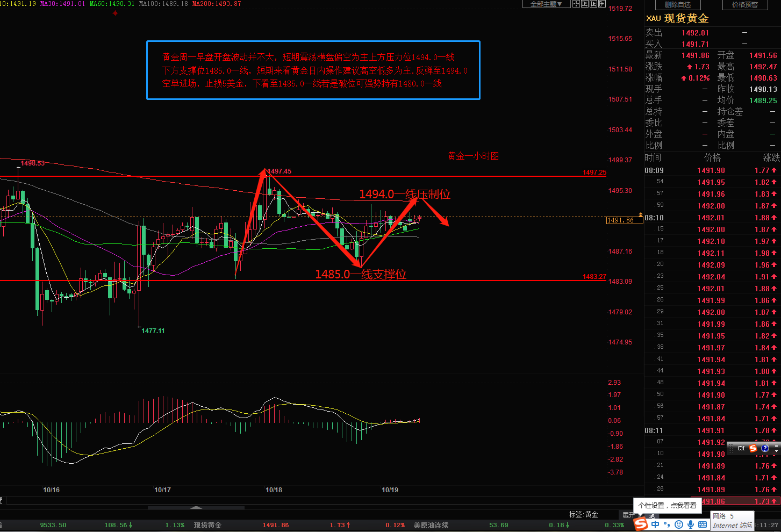Click 美原油连续 in bottom ticker bar

(x=431, y=525)
